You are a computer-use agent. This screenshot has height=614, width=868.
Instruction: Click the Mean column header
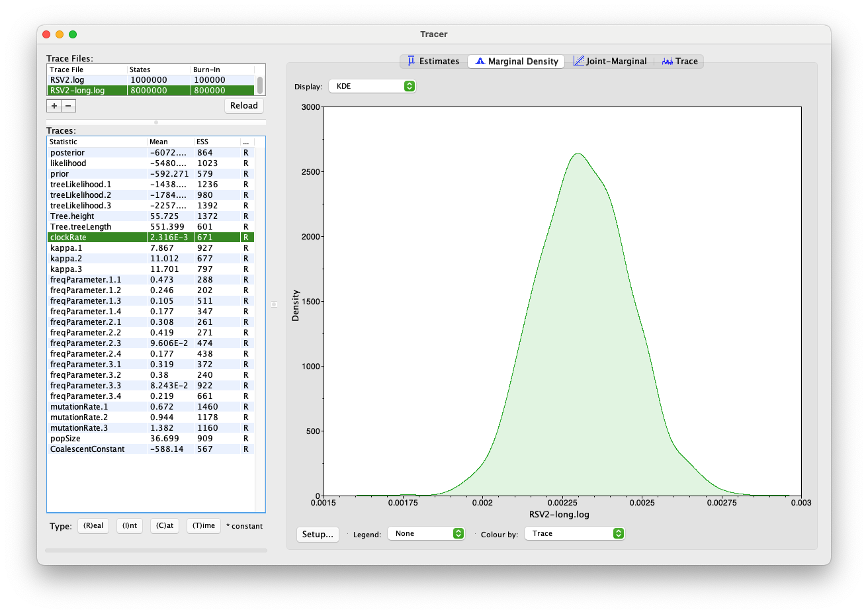pos(170,142)
